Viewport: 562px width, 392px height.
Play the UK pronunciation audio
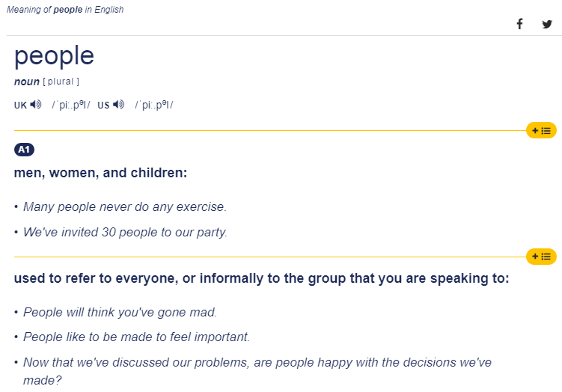click(36, 105)
